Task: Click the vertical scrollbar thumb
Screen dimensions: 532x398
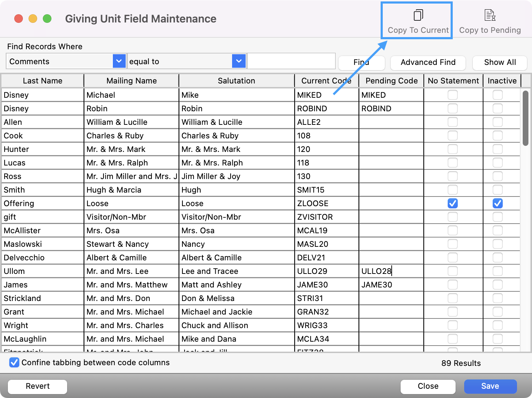Action: point(525,118)
